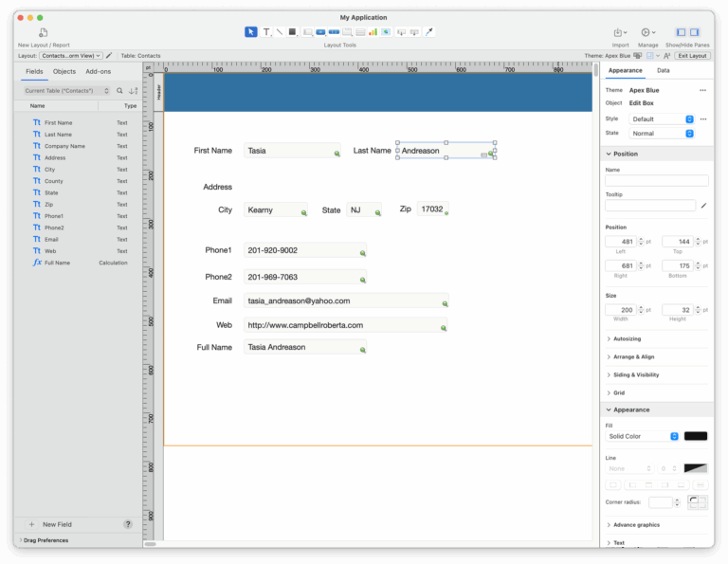Viewport: 728px width, 564px height.
Task: Click the New Layout / Report icon
Action: 43,33
